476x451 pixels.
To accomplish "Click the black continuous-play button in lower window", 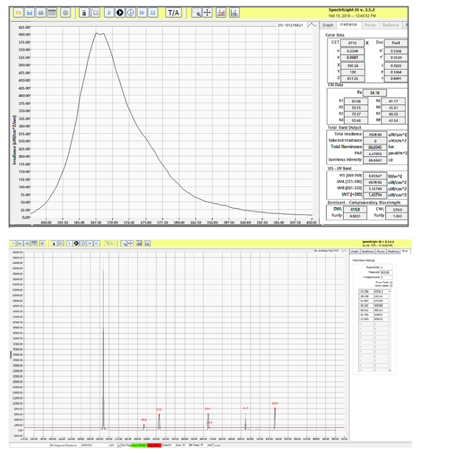I will 76,243.
